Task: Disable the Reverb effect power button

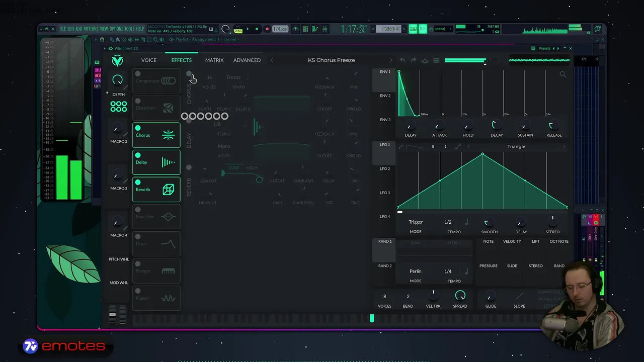Action: click(x=138, y=183)
